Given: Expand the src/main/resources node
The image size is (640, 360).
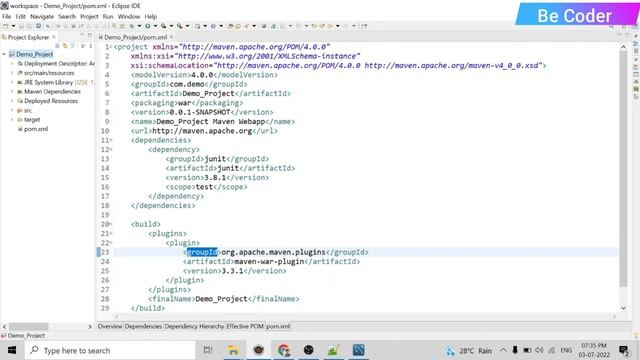Looking at the screenshot, I should [x=12, y=73].
